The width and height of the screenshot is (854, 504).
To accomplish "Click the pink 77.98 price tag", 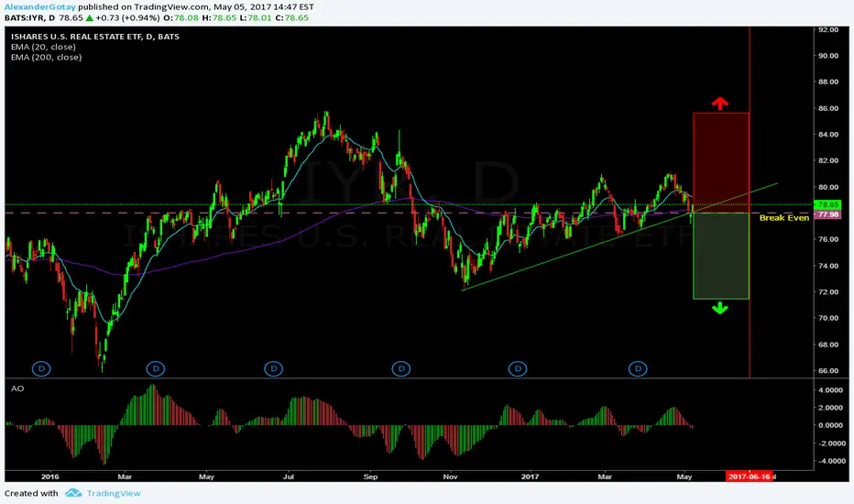I will (x=827, y=214).
